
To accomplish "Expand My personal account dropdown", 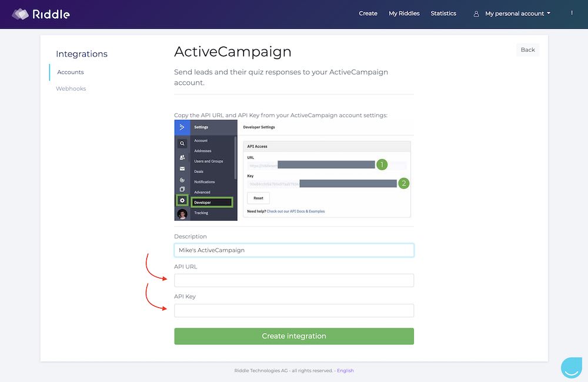I will 517,14.
